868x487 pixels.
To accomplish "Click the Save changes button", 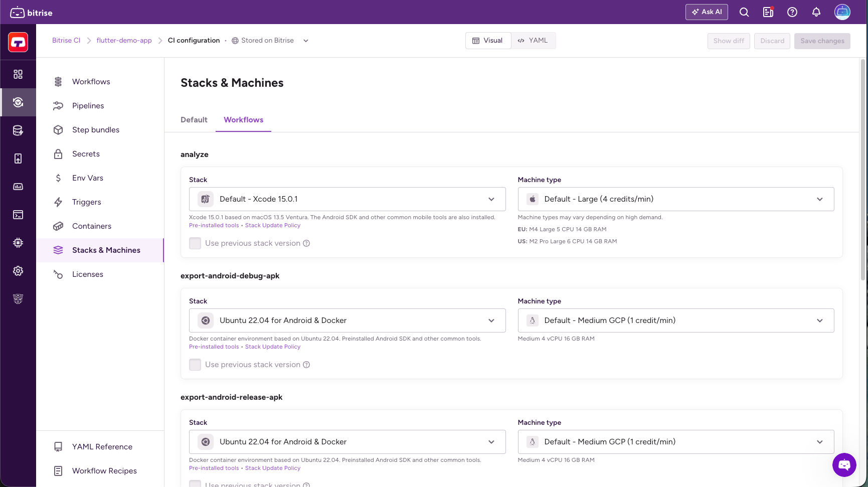I will (822, 41).
